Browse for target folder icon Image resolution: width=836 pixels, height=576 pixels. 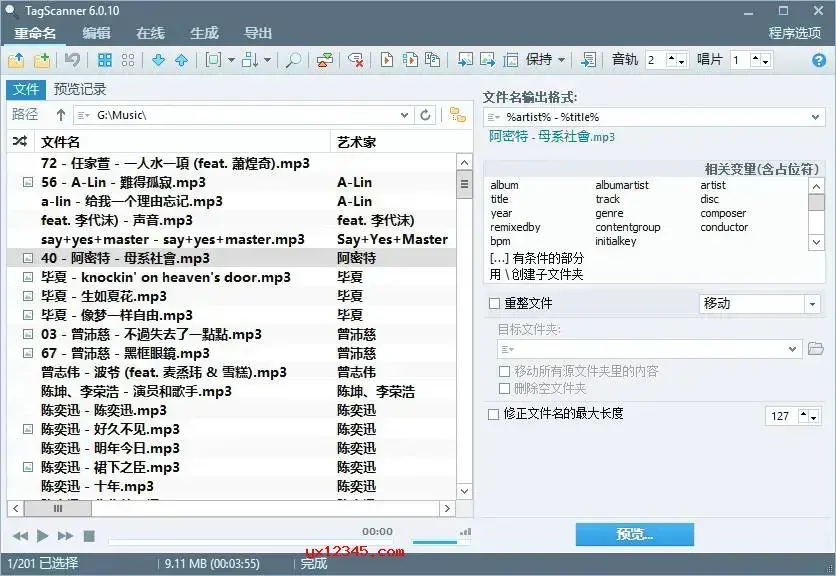816,349
